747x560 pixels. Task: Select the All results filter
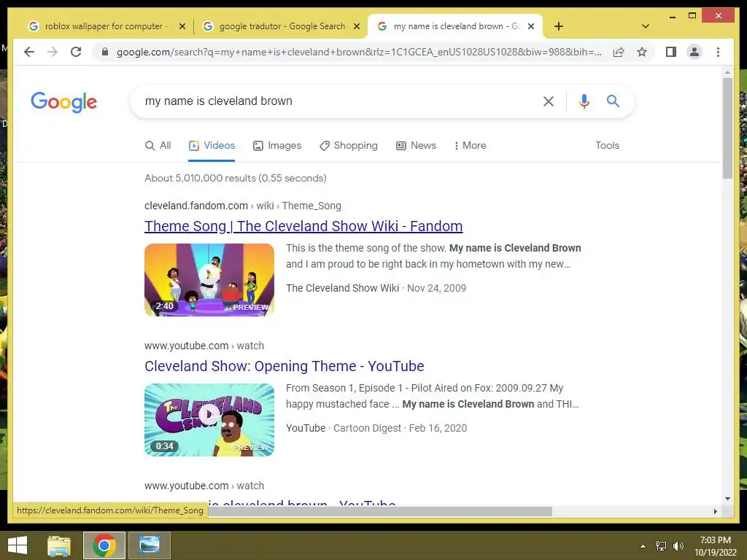click(158, 145)
